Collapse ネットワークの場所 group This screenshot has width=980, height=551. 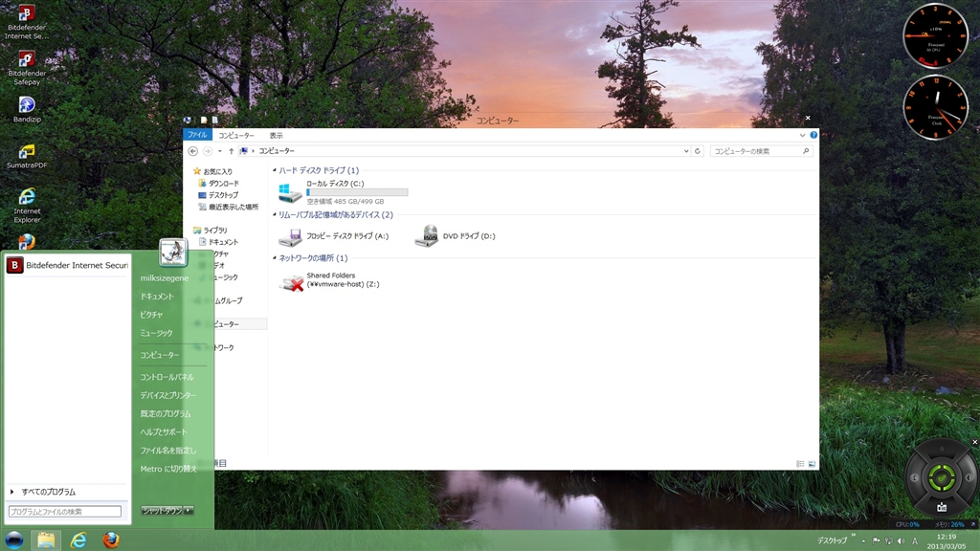coord(275,257)
